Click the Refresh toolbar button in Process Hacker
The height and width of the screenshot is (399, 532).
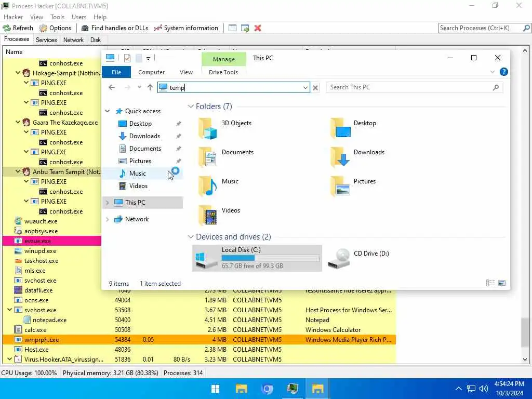(x=18, y=28)
